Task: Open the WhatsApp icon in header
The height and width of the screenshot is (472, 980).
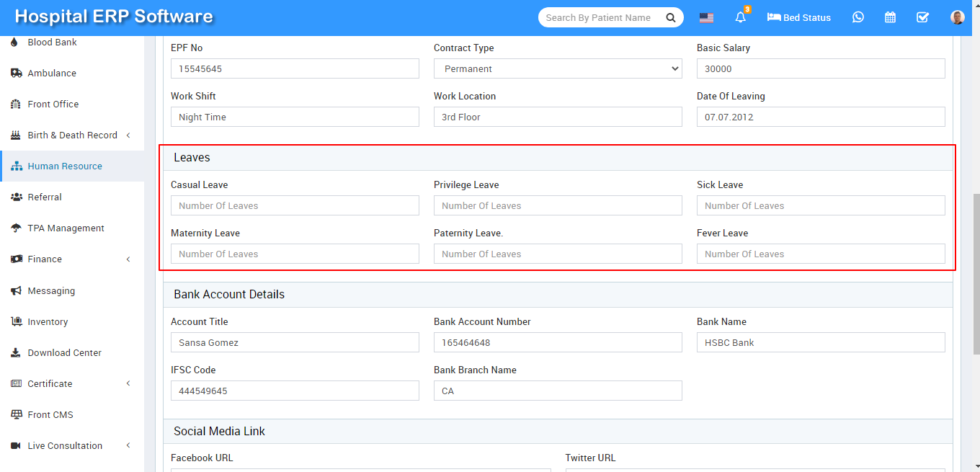Action: tap(857, 17)
